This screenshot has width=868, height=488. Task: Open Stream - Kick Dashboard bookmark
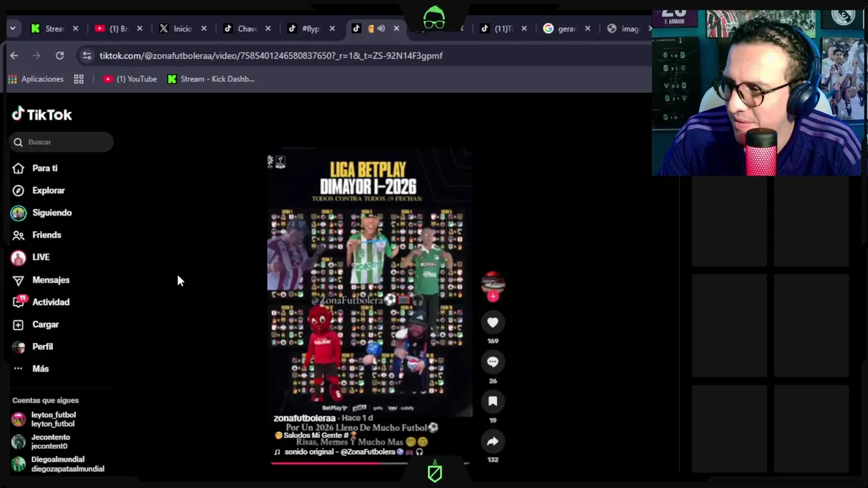[x=211, y=79]
